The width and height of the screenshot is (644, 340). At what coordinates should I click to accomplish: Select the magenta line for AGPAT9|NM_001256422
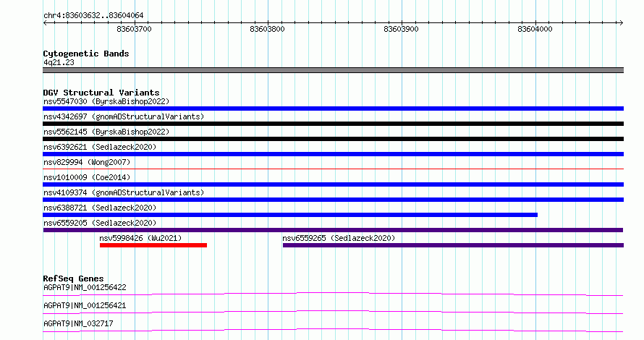coord(333,294)
